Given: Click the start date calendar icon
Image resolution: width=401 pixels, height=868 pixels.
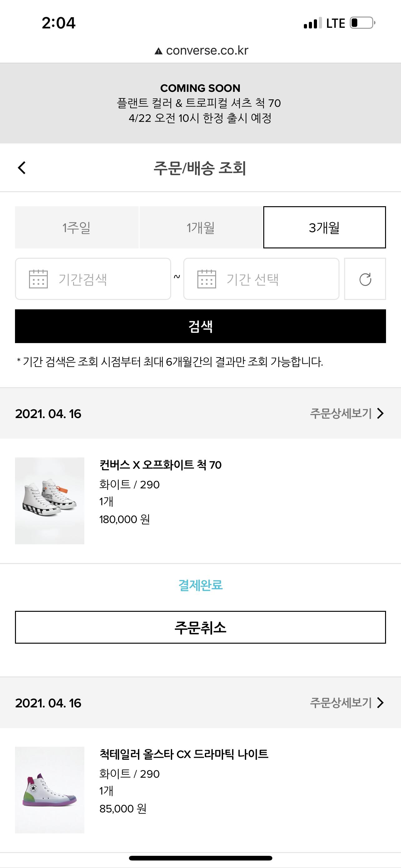Looking at the screenshot, I should pyautogui.click(x=38, y=279).
